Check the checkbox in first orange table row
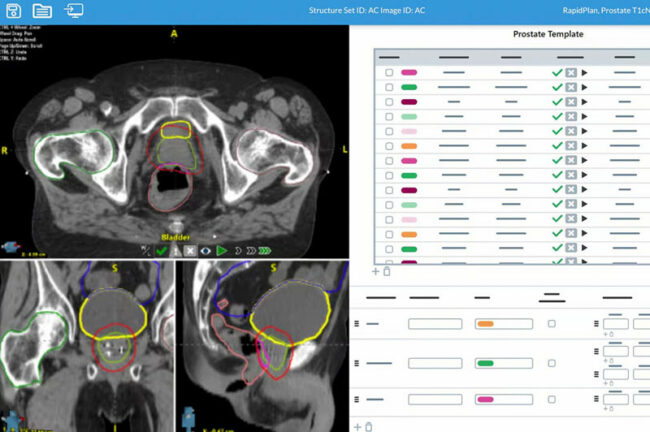650x432 pixels. pyautogui.click(x=389, y=146)
